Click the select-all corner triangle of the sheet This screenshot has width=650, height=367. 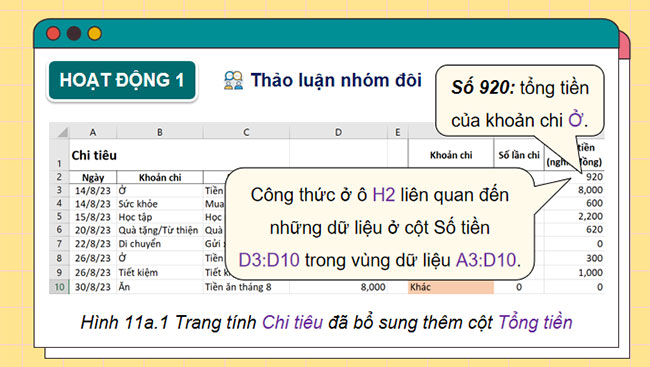[x=62, y=132]
